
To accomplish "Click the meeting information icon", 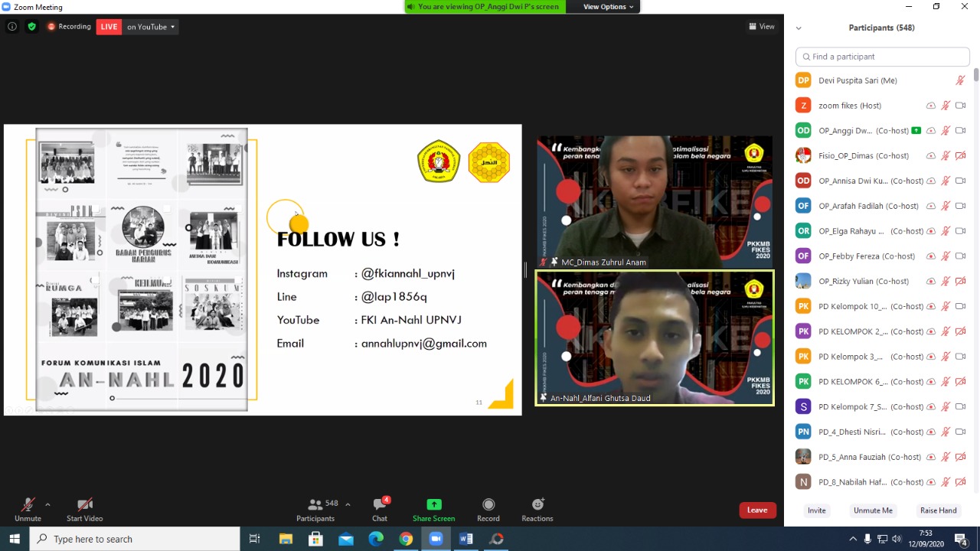I will coord(12,27).
